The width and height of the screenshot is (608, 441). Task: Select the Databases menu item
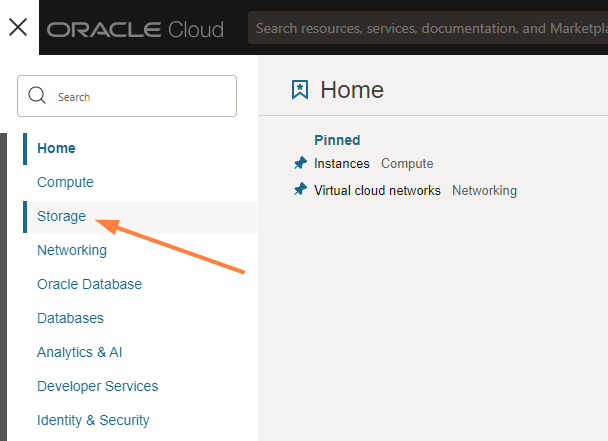click(70, 318)
